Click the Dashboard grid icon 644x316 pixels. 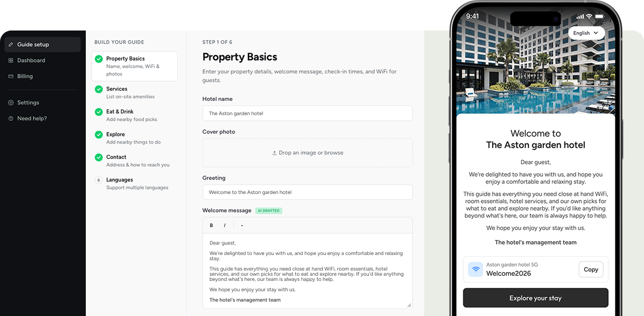click(x=11, y=60)
